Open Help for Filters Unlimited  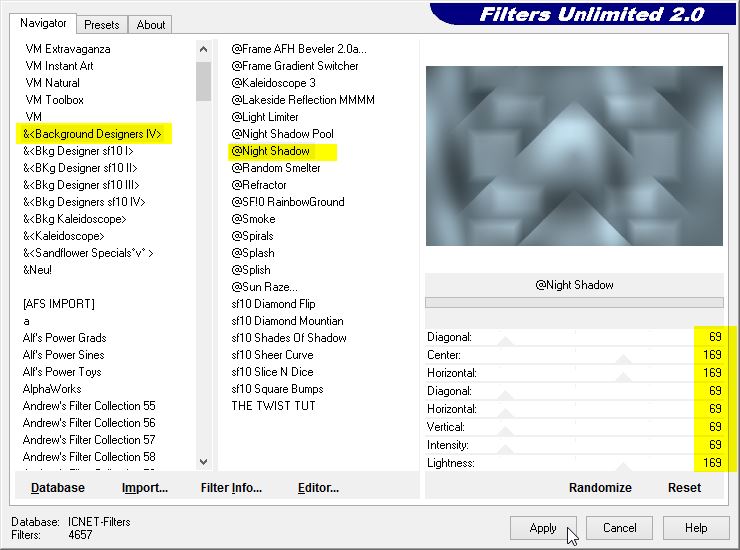696,528
